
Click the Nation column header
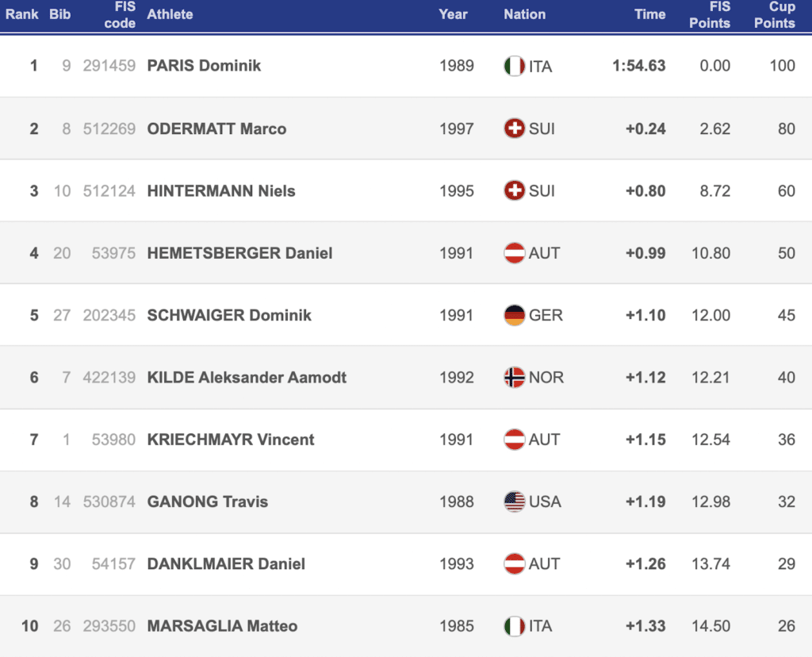point(524,14)
